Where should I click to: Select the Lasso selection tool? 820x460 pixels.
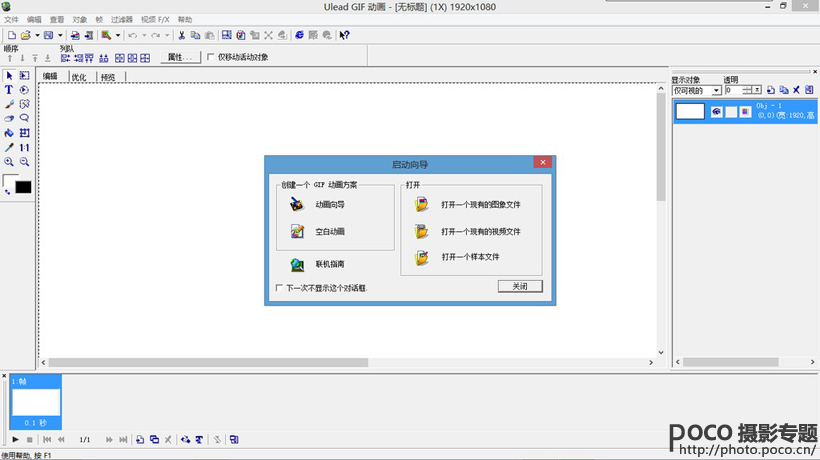pyautogui.click(x=24, y=118)
